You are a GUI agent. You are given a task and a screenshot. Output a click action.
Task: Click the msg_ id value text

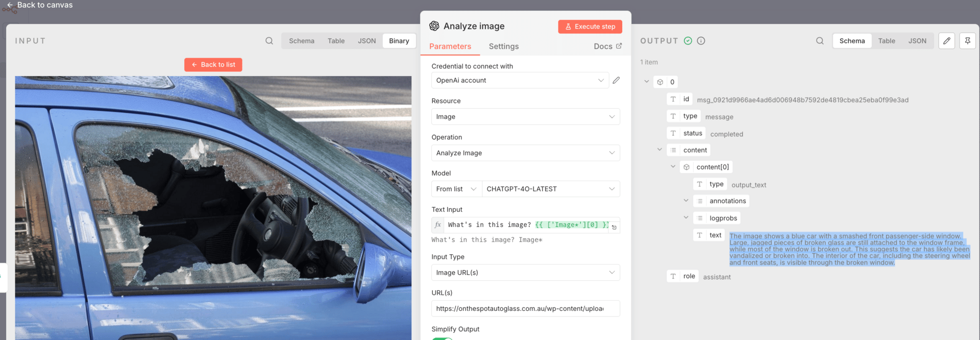[802, 100]
